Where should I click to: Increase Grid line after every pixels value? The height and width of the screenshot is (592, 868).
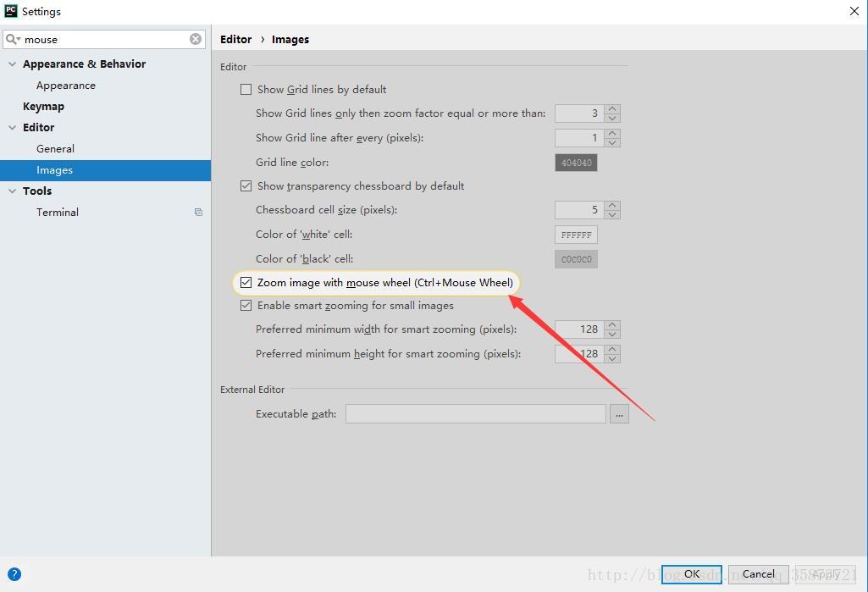612,133
